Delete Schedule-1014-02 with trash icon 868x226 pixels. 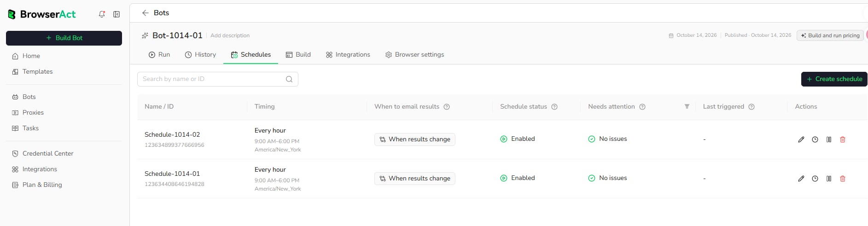click(843, 139)
